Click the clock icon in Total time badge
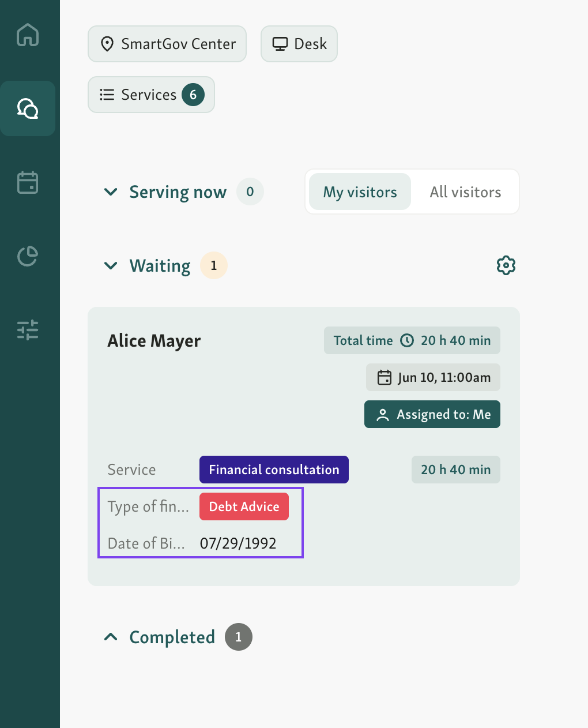Screen dimensions: 588x728 point(407,340)
